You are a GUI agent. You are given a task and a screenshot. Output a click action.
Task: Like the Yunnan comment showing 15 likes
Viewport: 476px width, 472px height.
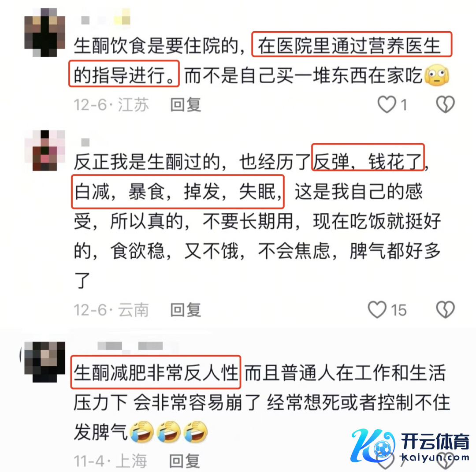click(x=377, y=310)
